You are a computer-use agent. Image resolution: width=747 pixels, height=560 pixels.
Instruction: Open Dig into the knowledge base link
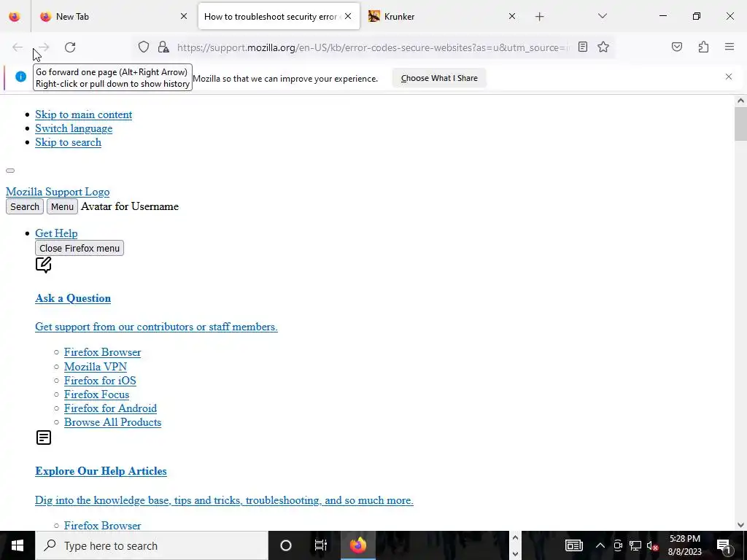click(x=225, y=500)
